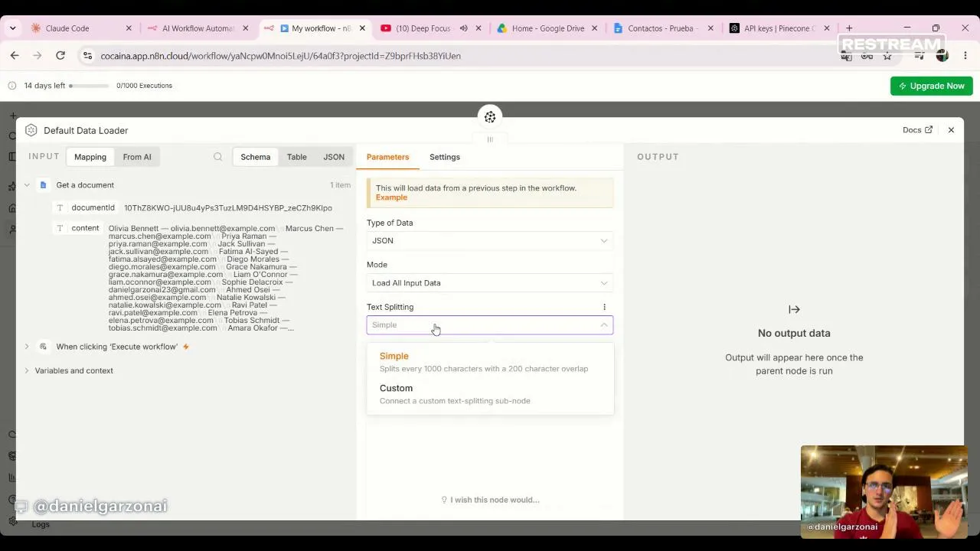Open the Docs link
The image size is (980, 551).
click(917, 130)
